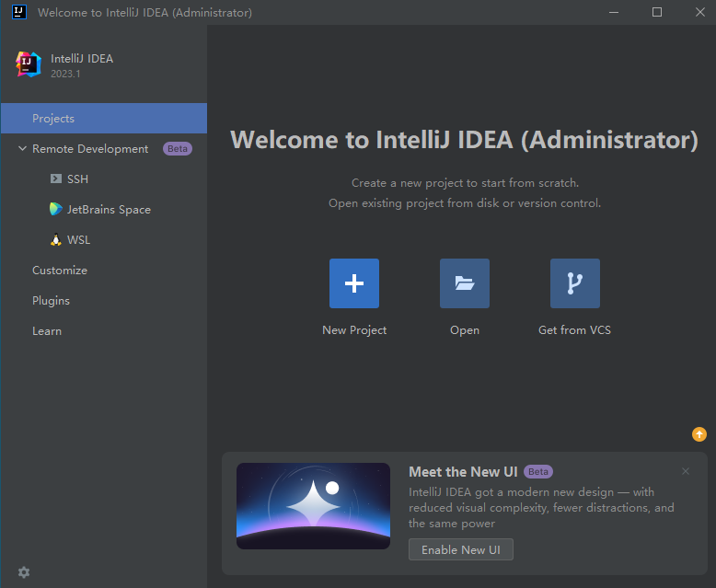The height and width of the screenshot is (588, 716).
Task: Click the SSH terminal icon
Action: [x=56, y=179]
